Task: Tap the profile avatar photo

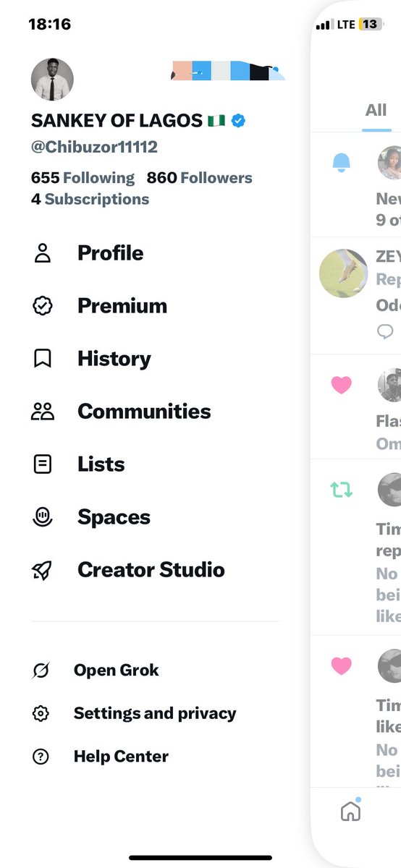Action: click(x=52, y=80)
